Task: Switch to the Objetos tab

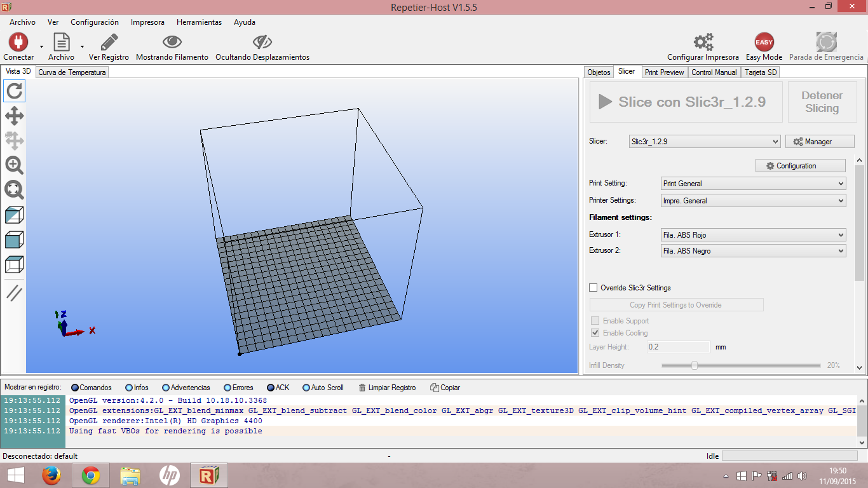Action: tap(599, 72)
